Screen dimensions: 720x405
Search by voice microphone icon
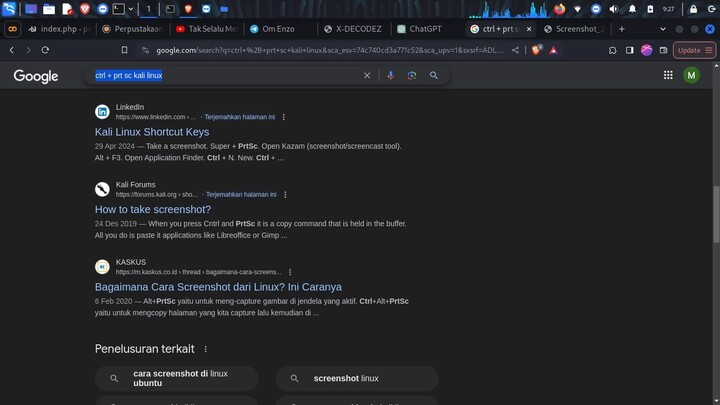[x=390, y=75]
